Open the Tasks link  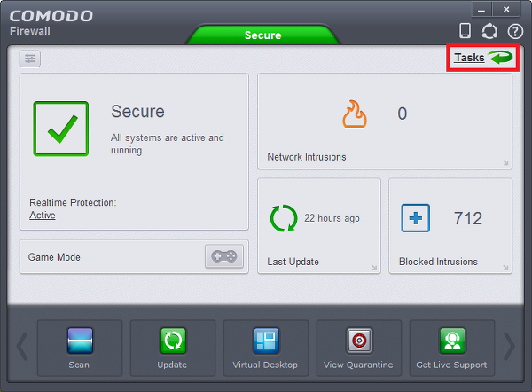469,58
